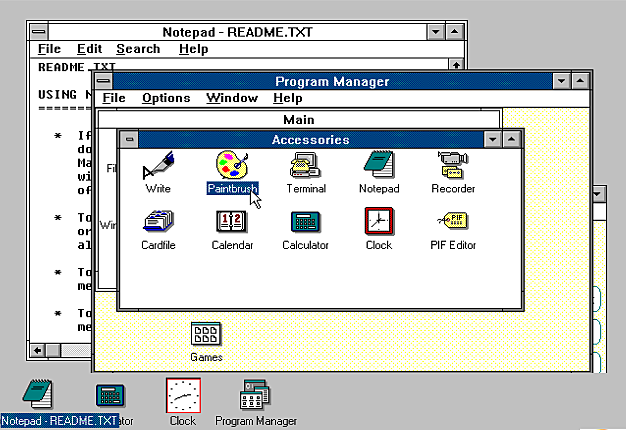
Task: Open the Accessories window control menu box
Action: (129, 139)
